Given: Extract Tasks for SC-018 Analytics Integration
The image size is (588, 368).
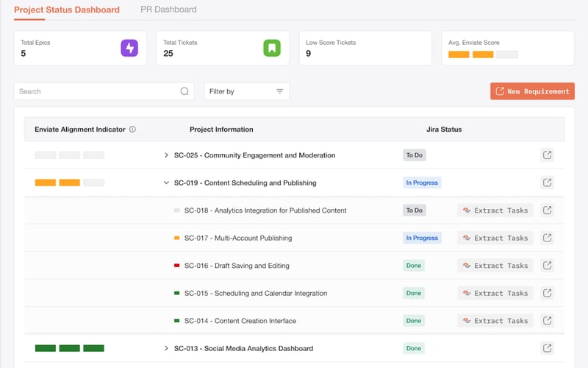Looking at the screenshot, I should click(x=495, y=210).
